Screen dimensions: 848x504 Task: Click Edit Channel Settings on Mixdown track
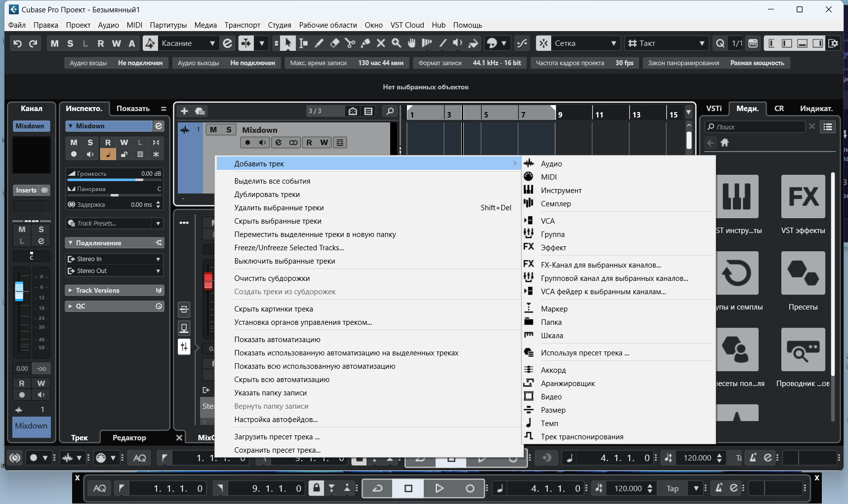tap(279, 143)
